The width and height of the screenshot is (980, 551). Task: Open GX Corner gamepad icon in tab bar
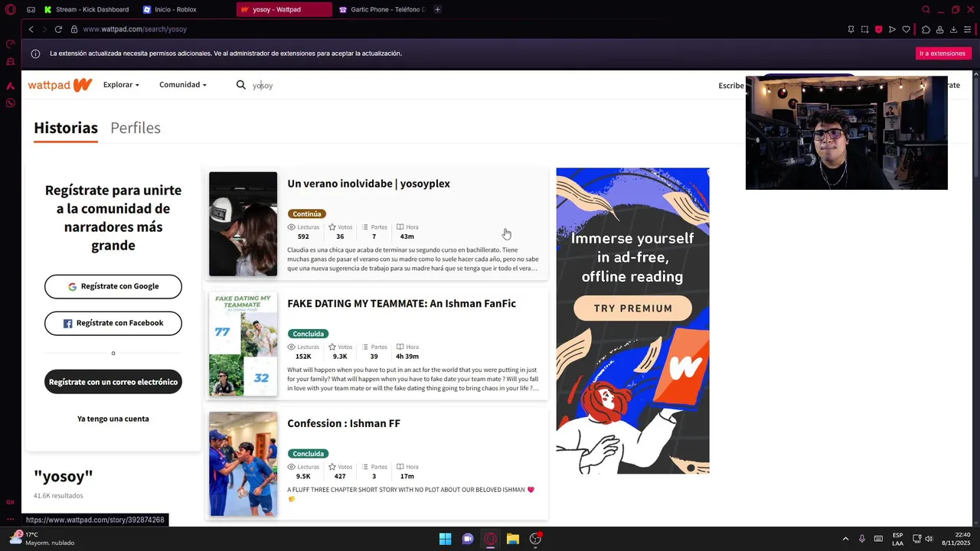click(x=31, y=9)
